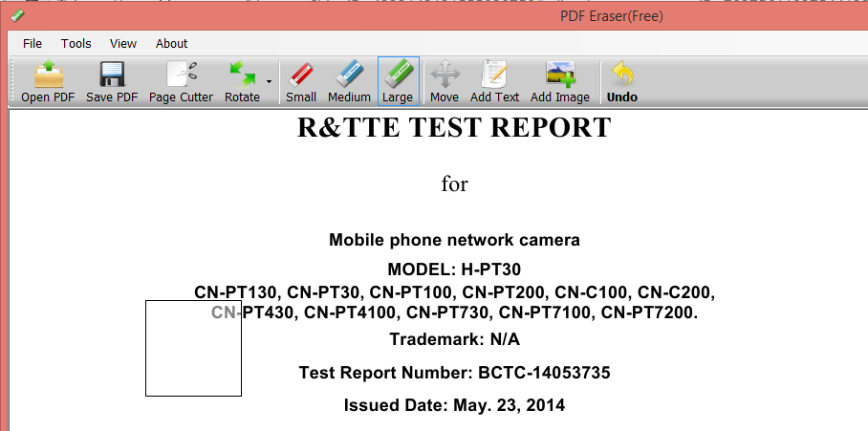868x431 pixels.
Task: Open the View menu
Action: (x=123, y=44)
